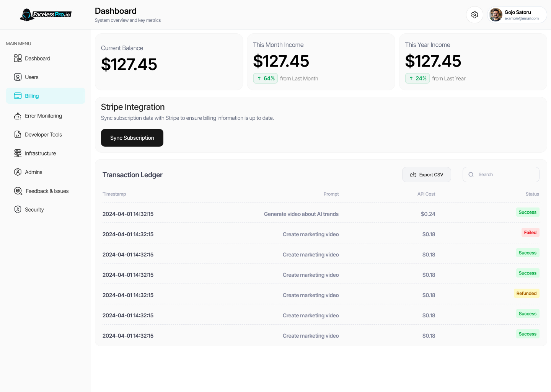Image resolution: width=551 pixels, height=392 pixels.
Task: Click the Feedback & Issues bug icon
Action: click(18, 191)
